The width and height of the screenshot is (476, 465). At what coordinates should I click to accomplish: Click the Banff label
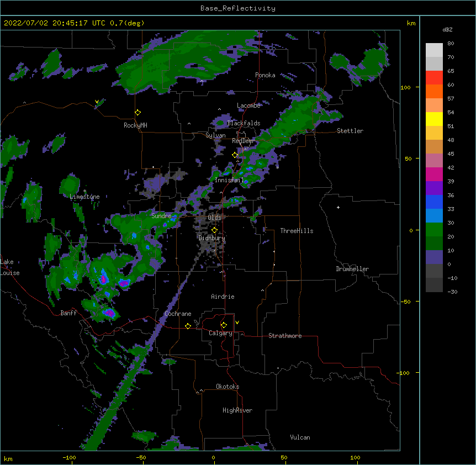[68, 313]
